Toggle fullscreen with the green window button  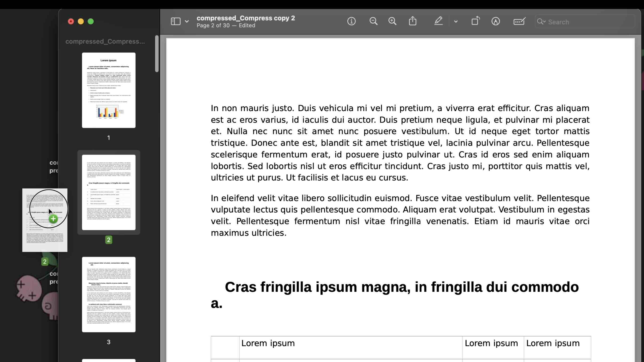[x=90, y=21]
